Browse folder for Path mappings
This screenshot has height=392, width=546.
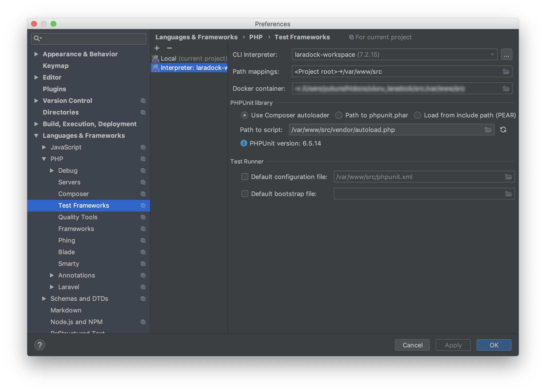click(506, 71)
